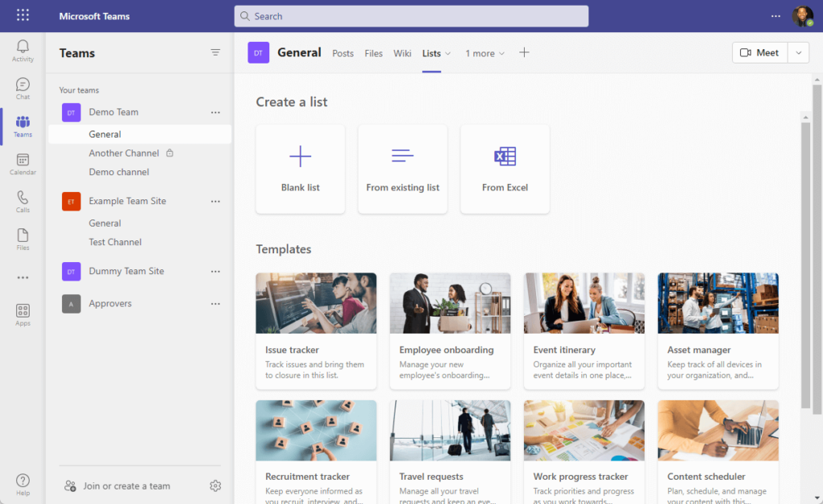Click the Approvers team avatar
Viewport: 823px width, 504px height.
coord(72,304)
